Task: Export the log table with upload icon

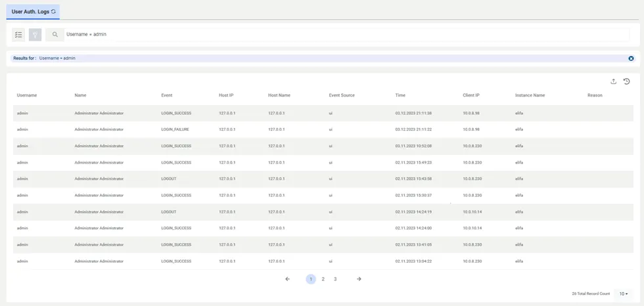Action: pos(613,81)
